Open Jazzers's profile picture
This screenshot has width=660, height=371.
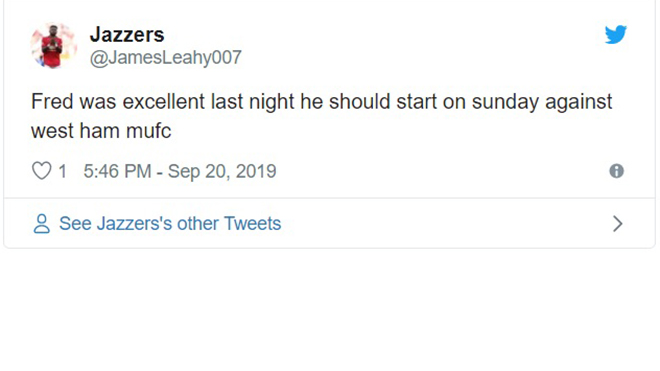[x=53, y=45]
